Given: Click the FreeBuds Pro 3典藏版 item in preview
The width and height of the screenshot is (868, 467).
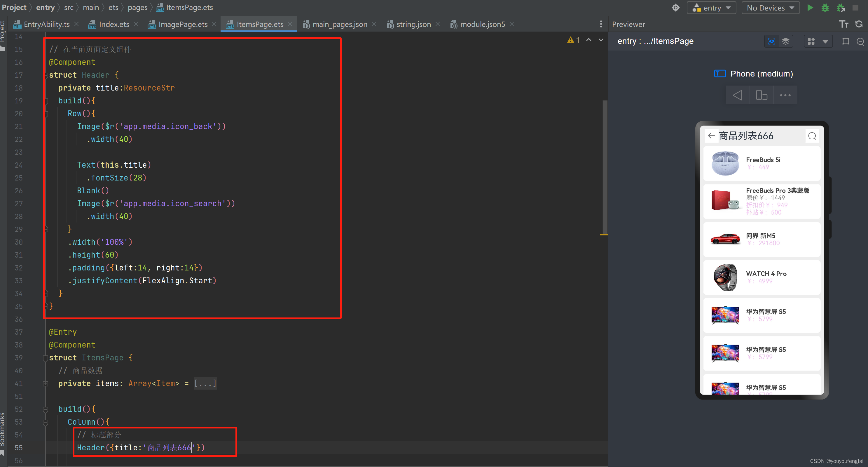Looking at the screenshot, I should [761, 201].
